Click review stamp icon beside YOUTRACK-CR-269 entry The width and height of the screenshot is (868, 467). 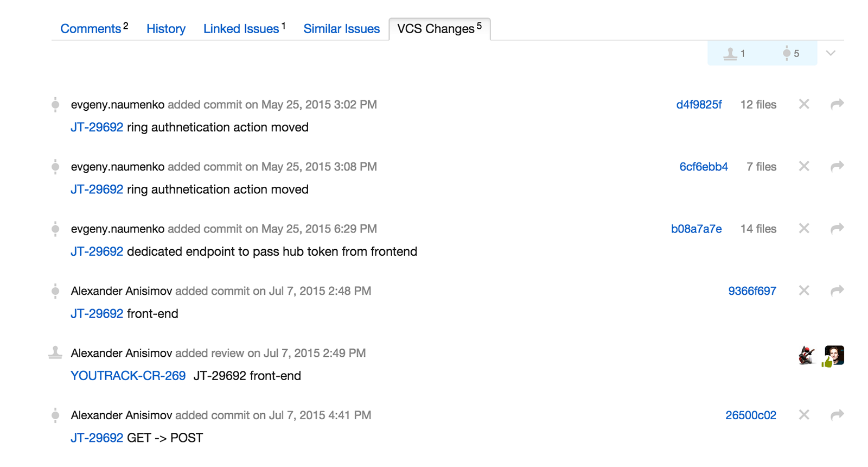click(55, 353)
